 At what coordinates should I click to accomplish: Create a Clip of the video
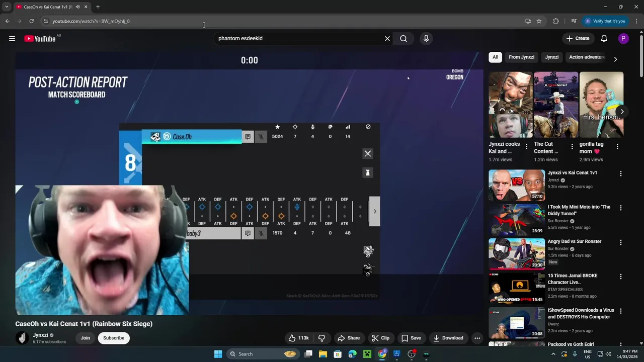[380, 338]
